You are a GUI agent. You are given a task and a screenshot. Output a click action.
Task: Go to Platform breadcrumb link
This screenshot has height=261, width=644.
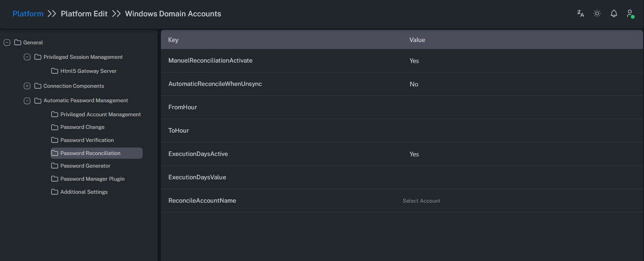point(28,14)
